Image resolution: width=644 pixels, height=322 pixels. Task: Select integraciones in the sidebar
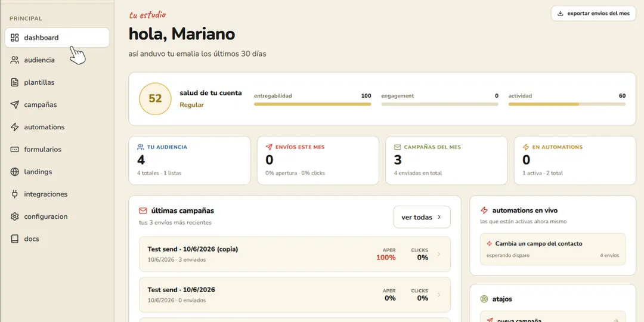(x=57, y=194)
